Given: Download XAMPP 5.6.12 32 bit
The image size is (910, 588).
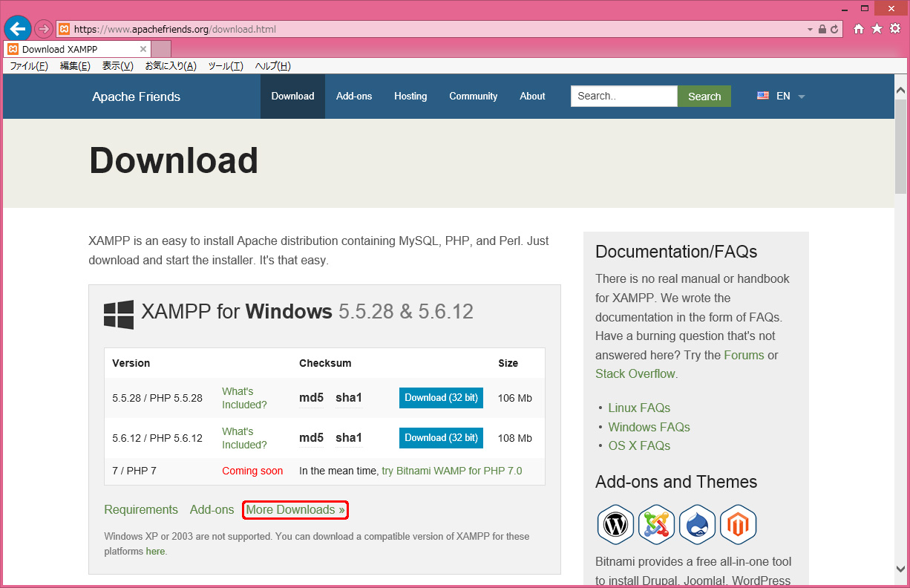Looking at the screenshot, I should (x=441, y=438).
